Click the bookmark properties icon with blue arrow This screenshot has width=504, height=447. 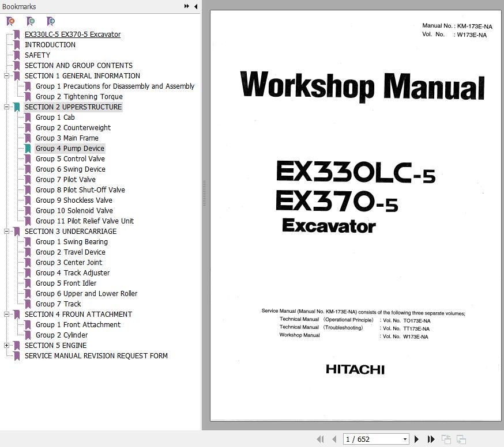pos(51,21)
